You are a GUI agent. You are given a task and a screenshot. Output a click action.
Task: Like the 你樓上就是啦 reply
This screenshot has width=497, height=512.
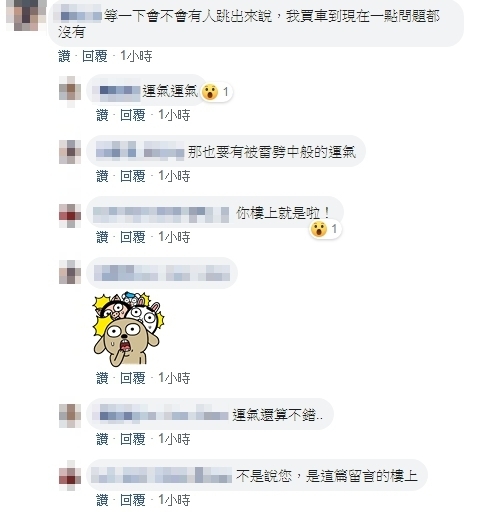pos(102,237)
